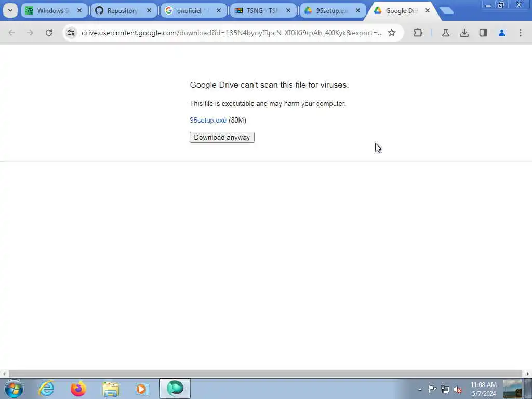The image size is (532, 399).
Task: Open the Windows Start menu
Action: click(x=14, y=389)
